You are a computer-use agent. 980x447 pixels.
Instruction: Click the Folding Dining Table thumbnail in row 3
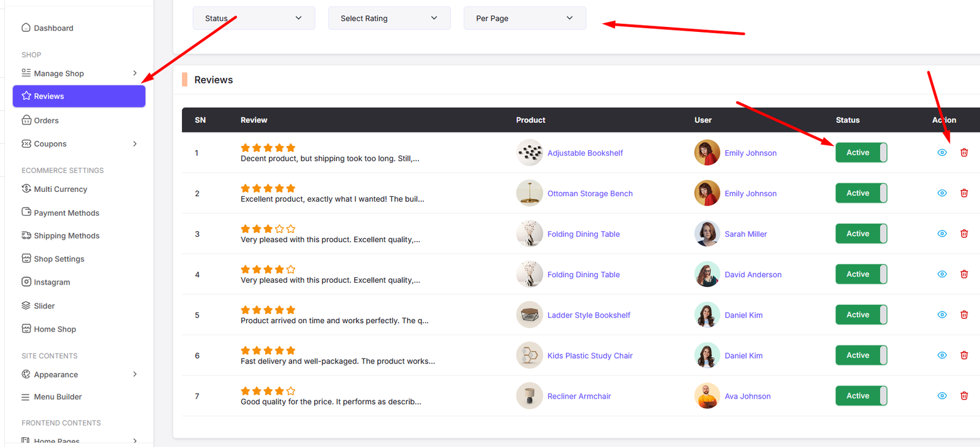coord(529,234)
